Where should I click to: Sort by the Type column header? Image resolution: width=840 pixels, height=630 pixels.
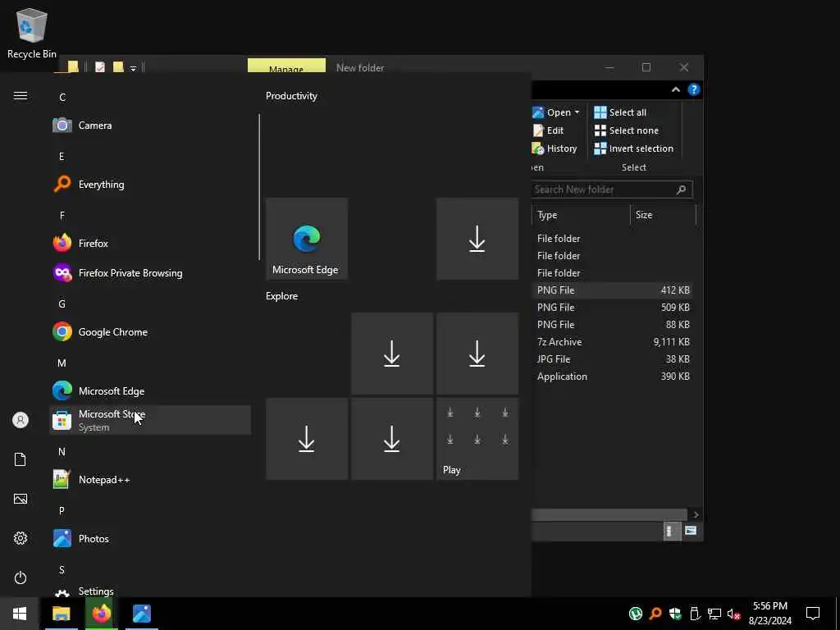pyautogui.click(x=582, y=215)
